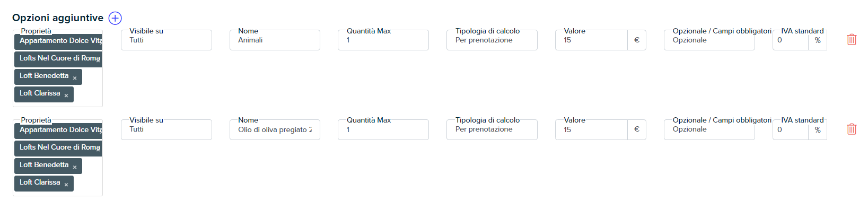Click Quantità Max field in first row
The width and height of the screenshot is (868, 200).
383,40
